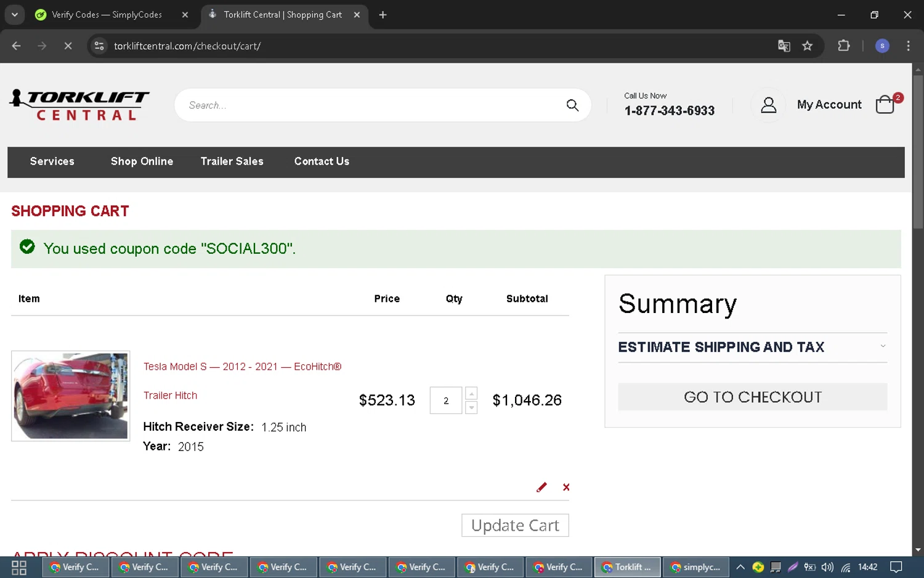
Task: Open the shopping bag cart icon
Action: pyautogui.click(x=885, y=104)
